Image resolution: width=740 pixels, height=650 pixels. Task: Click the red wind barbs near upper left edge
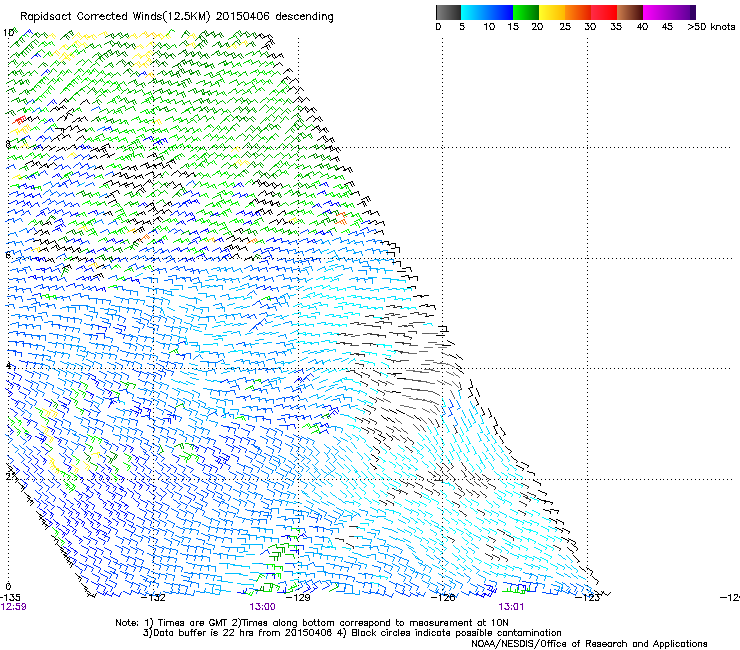point(19,120)
